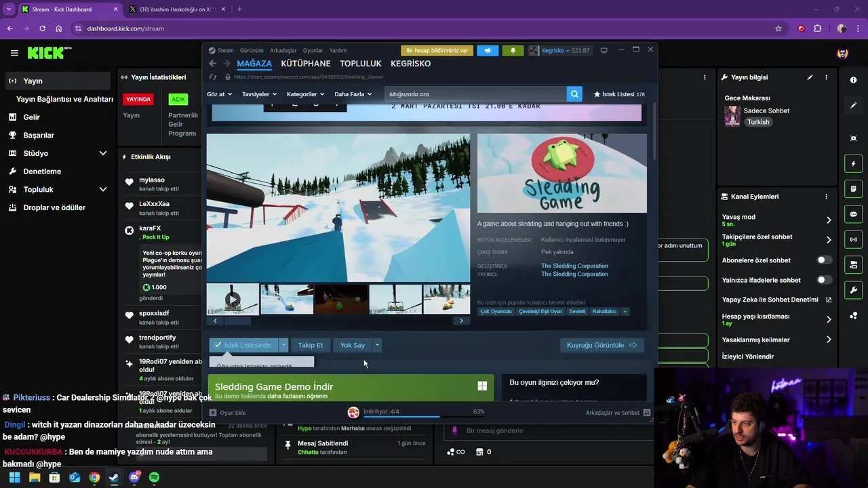
Task: Open the Oyunlar menu in Steam
Action: coord(313,50)
